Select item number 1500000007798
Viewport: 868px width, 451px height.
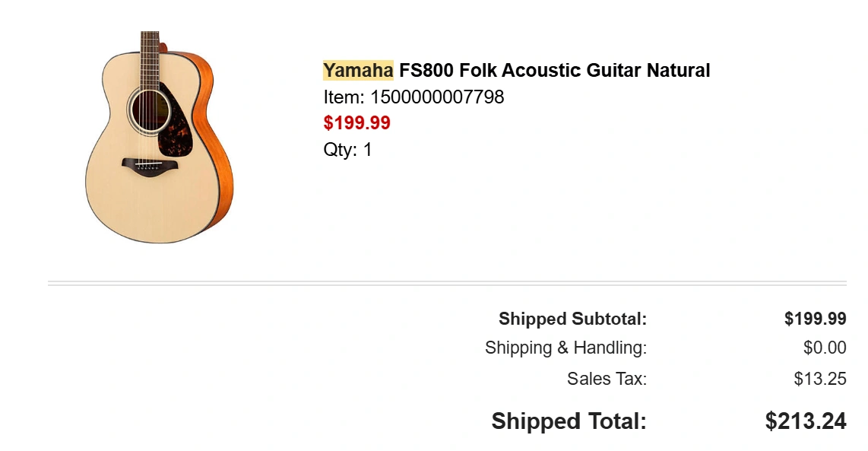413,97
